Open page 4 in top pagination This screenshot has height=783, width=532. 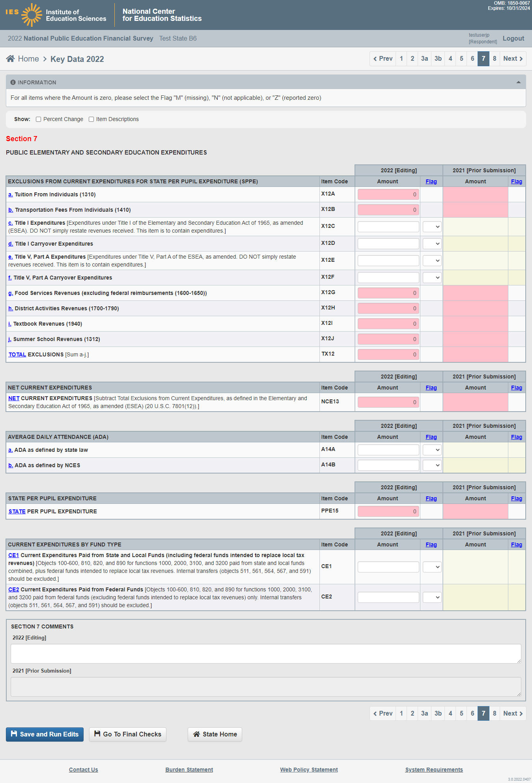(x=450, y=59)
